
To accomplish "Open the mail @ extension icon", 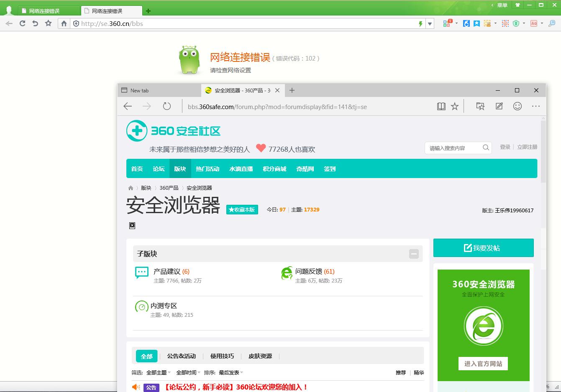I will 505,23.
